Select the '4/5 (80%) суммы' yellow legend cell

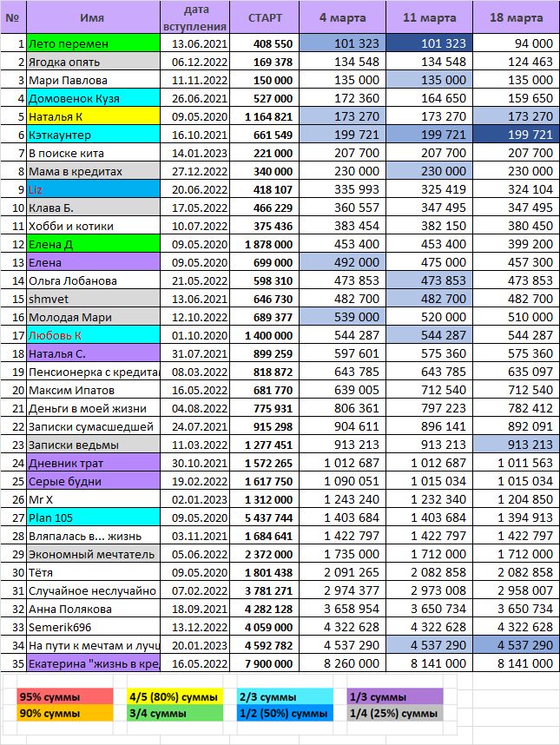(175, 697)
